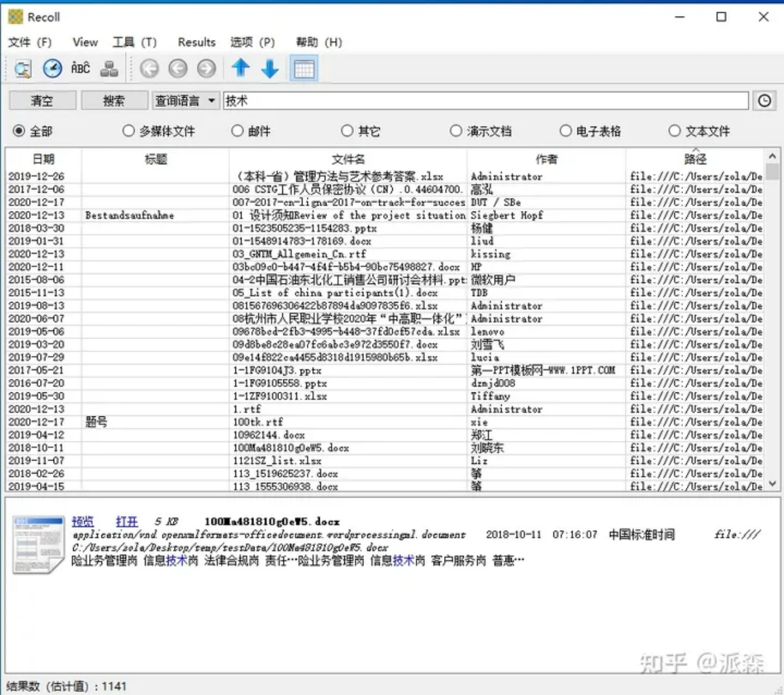The width and height of the screenshot is (784, 695).
Task: Select the 演示文档 filter radio button
Action: (456, 131)
